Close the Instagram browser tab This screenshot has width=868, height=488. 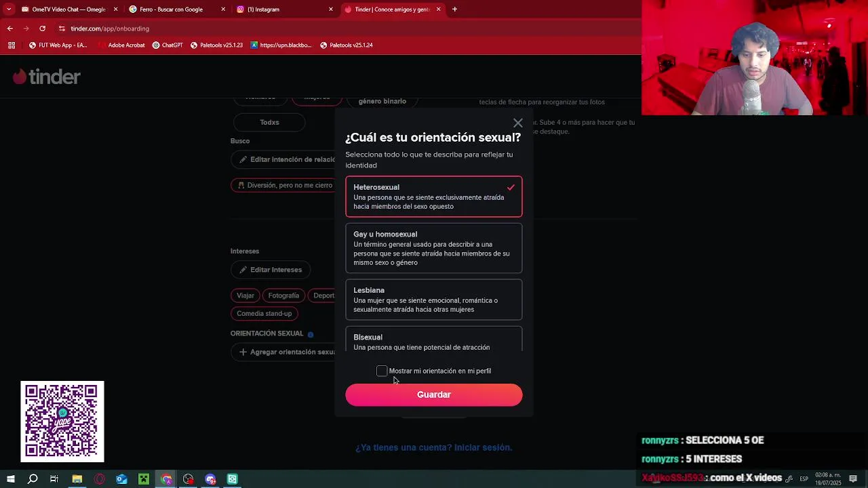[331, 9]
